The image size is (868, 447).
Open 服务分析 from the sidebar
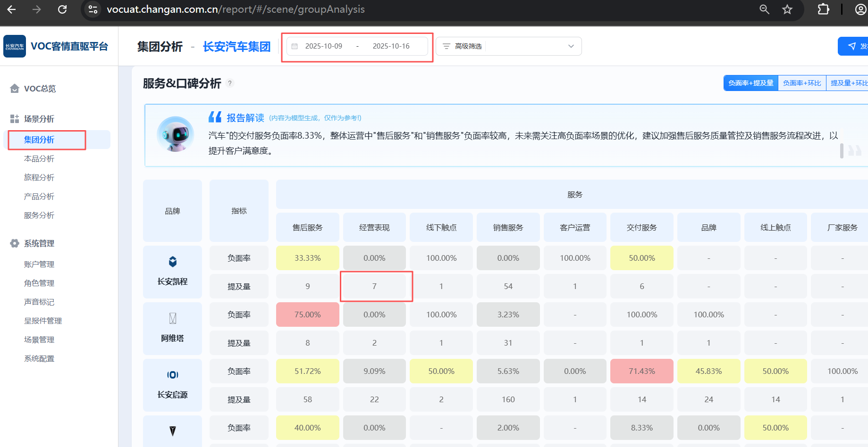(39, 215)
